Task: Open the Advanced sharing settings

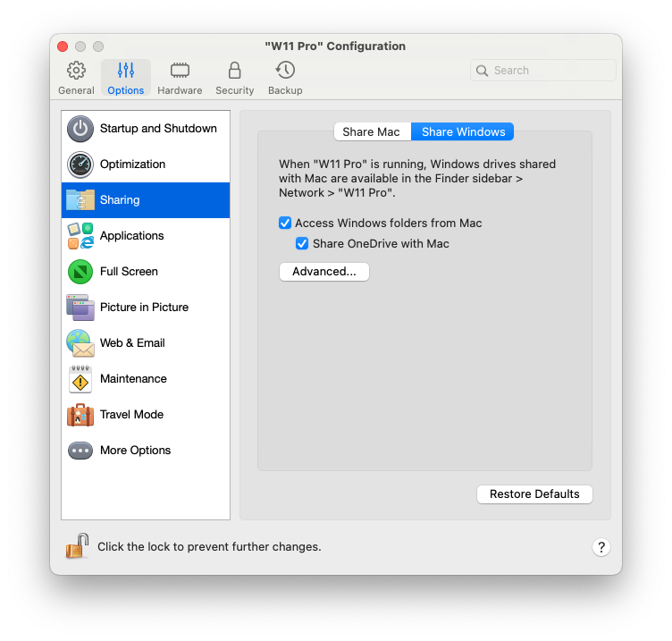Action: 323,272
